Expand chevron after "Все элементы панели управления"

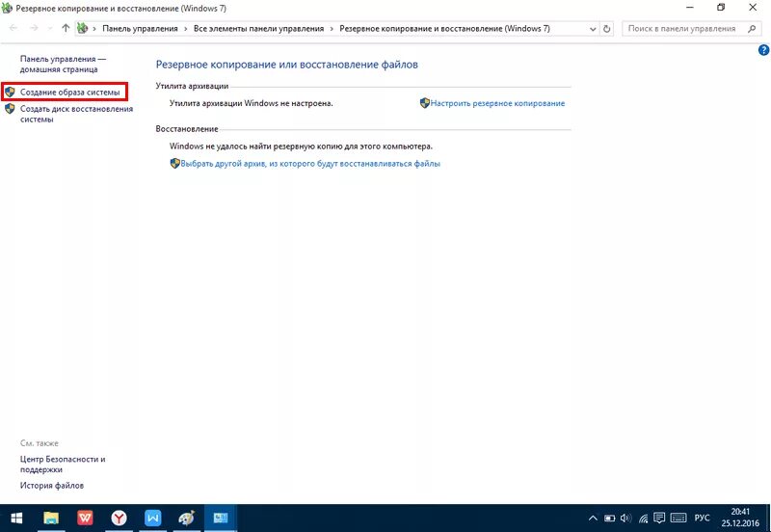(x=332, y=29)
